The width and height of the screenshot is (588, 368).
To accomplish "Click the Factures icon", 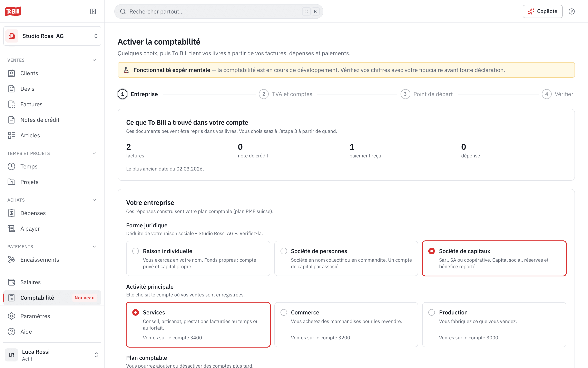I will 11,104.
